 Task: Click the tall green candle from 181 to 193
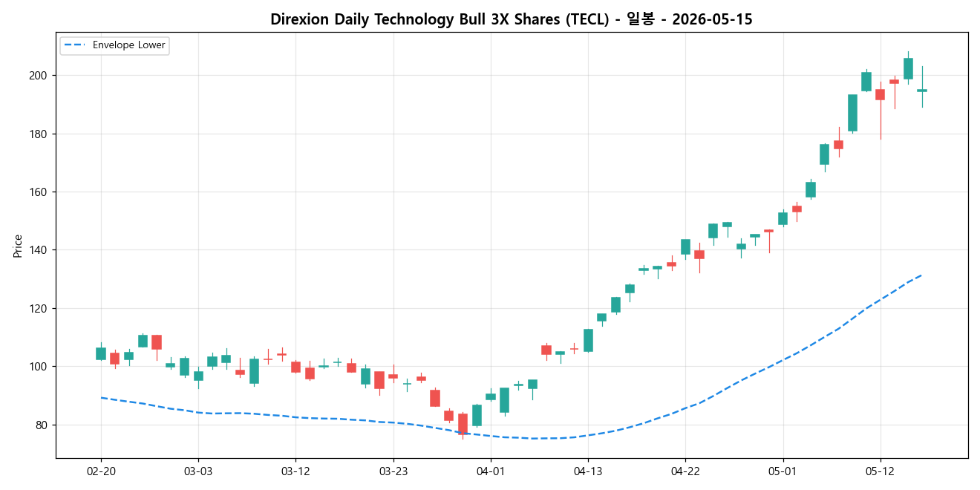tap(852, 113)
